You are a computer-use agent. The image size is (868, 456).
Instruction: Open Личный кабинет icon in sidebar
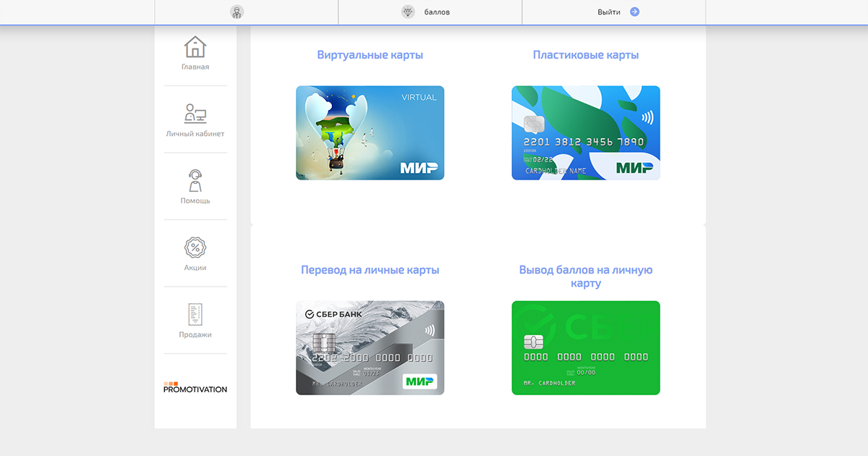195,114
